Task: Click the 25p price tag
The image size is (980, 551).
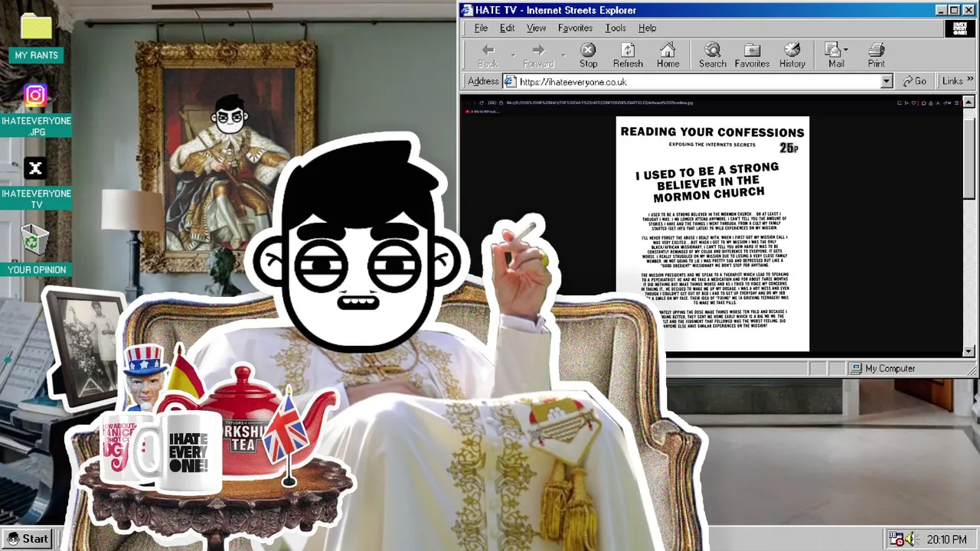Action: 789,148
